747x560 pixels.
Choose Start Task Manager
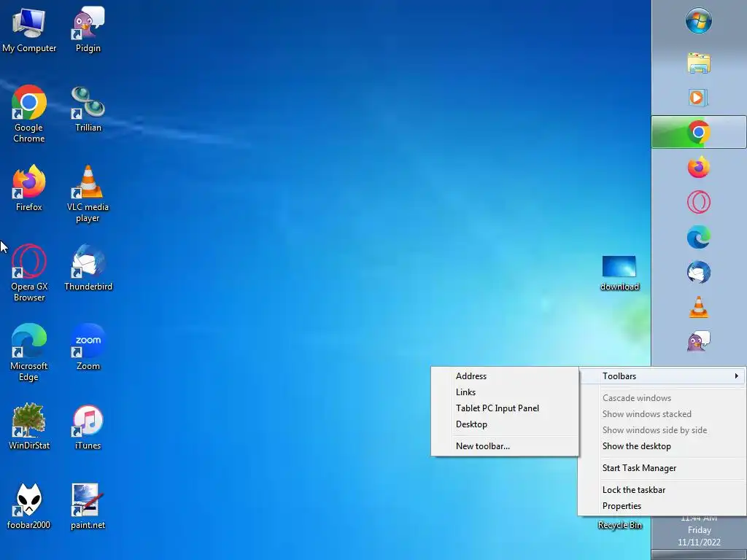662,468
